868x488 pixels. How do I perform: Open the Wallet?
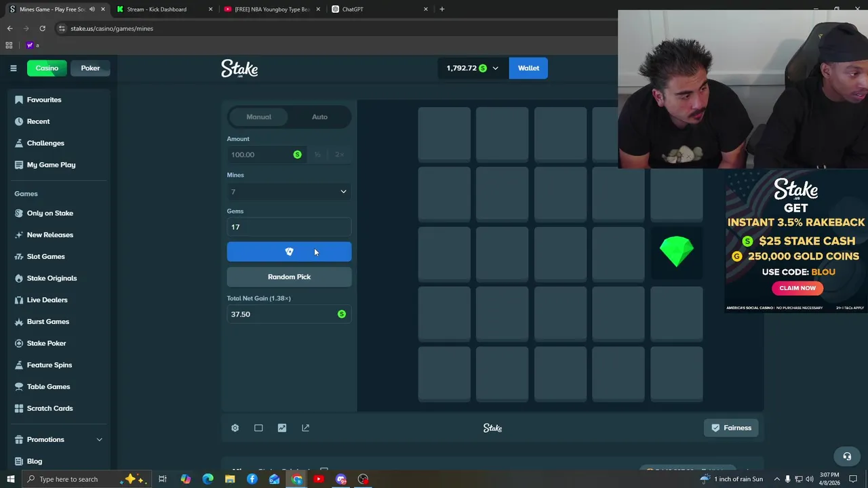(x=528, y=68)
